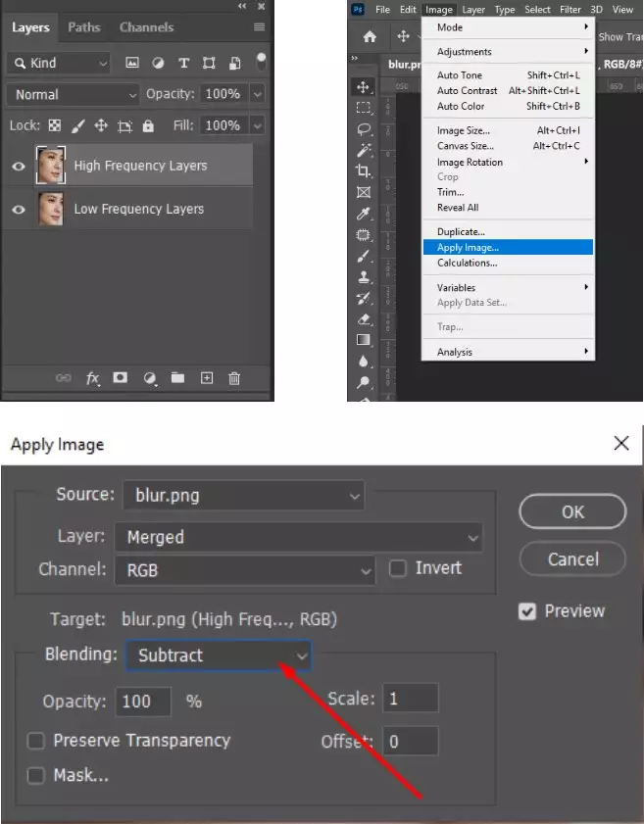Hide the High Frequency Layers layer

click(19, 167)
